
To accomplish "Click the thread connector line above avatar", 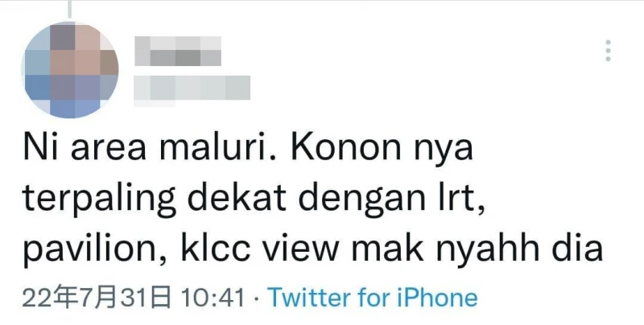I will coord(70,9).
